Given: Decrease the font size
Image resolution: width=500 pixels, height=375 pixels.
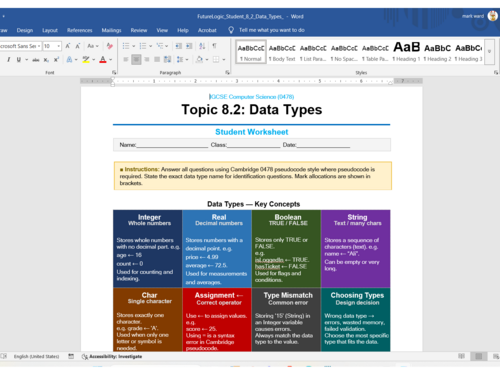Looking at the screenshot, I should click(x=78, y=46).
